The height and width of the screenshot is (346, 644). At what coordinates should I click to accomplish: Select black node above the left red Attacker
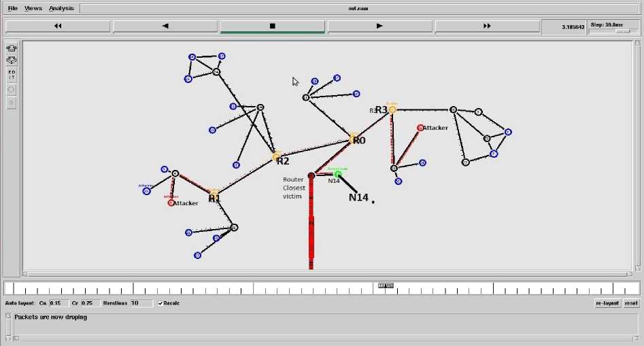[x=175, y=173]
